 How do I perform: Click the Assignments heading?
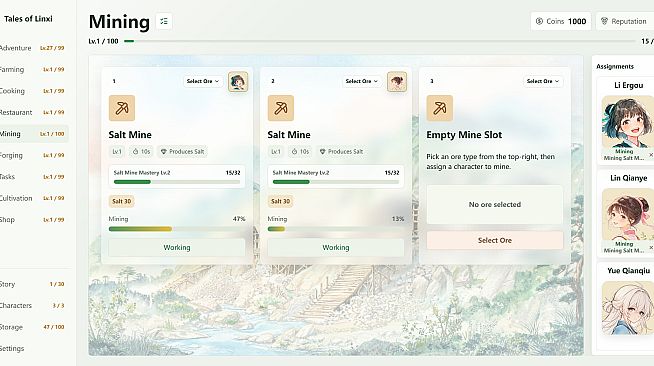point(615,66)
